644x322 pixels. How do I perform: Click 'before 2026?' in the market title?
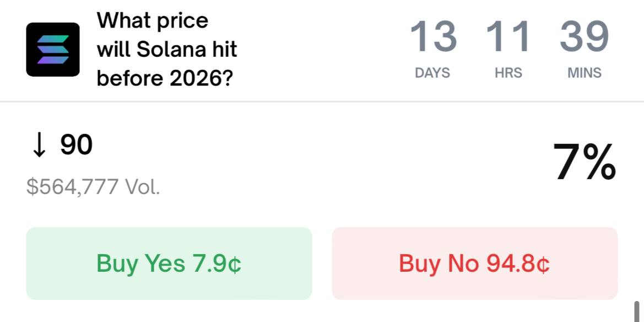coord(165,78)
